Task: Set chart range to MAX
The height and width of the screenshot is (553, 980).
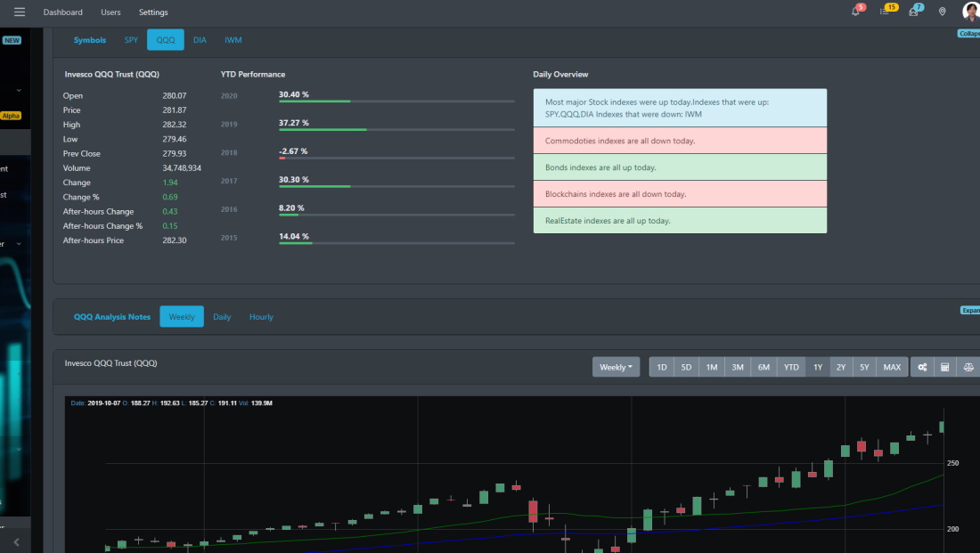Action: click(x=892, y=367)
